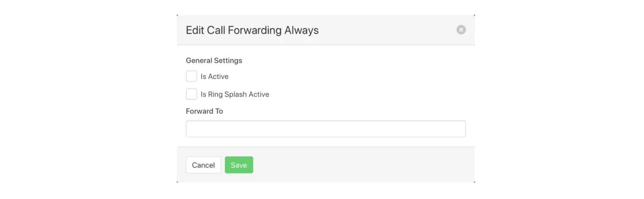The height and width of the screenshot is (199, 644).
Task: Discard changes with the white Cancel button
Action: click(203, 165)
